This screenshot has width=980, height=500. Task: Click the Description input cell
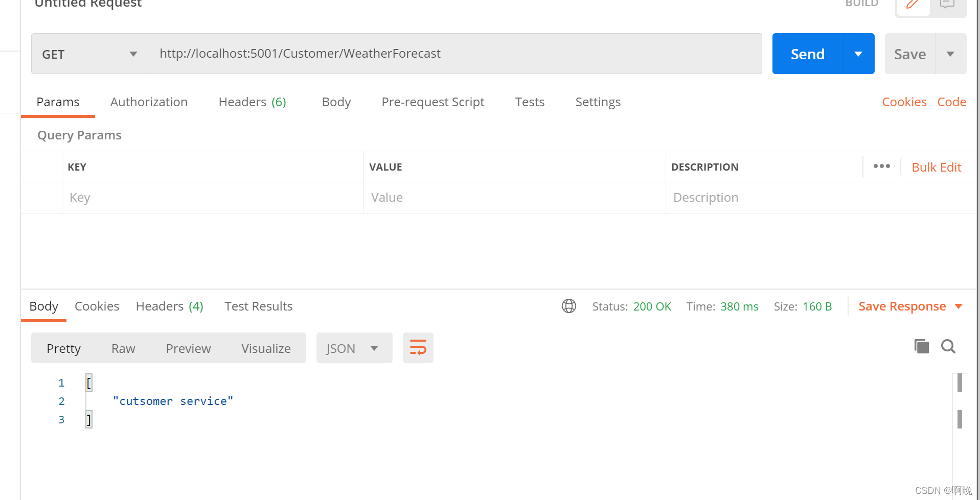[x=821, y=198]
